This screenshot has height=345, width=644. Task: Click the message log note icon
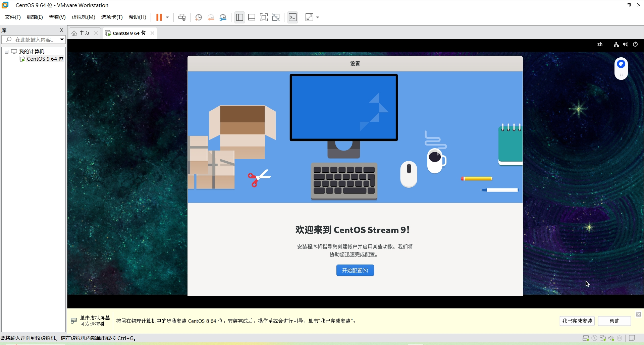[632, 338]
